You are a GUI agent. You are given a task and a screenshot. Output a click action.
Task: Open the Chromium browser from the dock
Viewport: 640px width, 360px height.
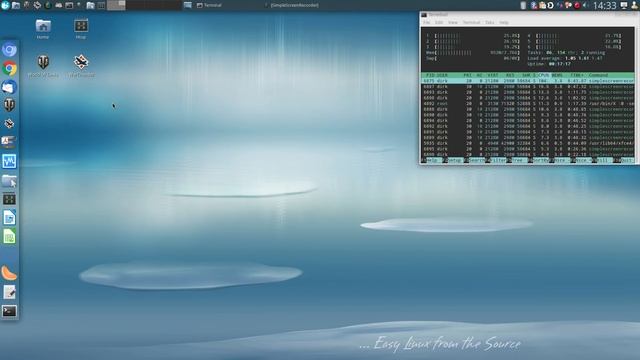pyautogui.click(x=9, y=50)
